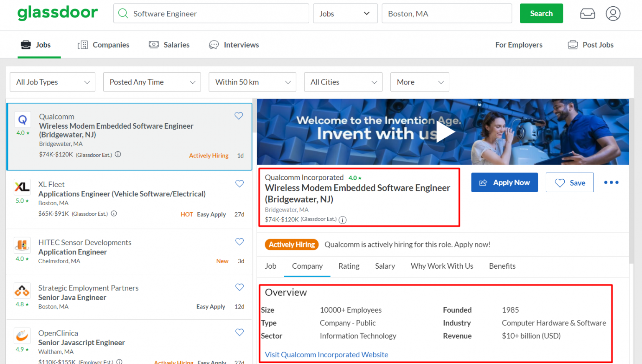Switch to the Rating tab
Screen dimensions: 642x364
coord(349,266)
